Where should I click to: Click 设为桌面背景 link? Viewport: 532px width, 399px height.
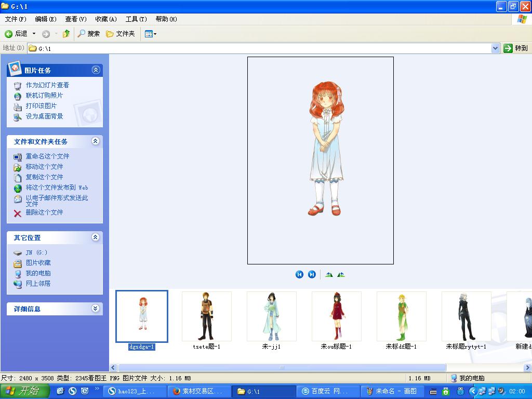point(44,116)
